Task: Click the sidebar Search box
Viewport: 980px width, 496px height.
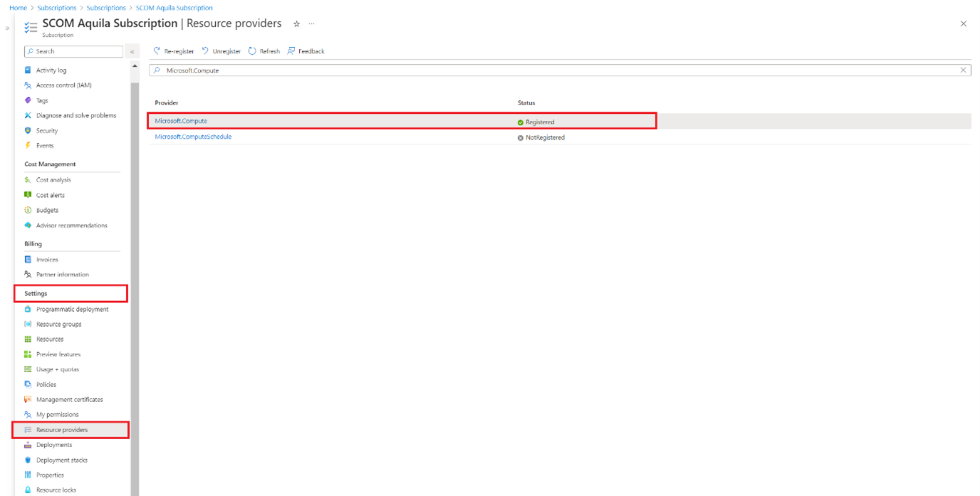Action: click(x=73, y=51)
